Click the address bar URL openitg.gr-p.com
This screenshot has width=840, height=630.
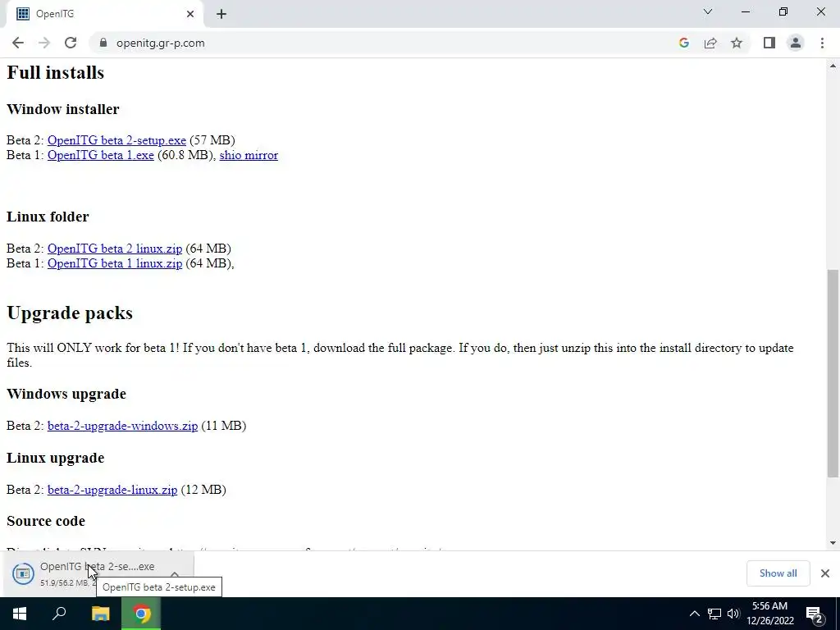160,43
